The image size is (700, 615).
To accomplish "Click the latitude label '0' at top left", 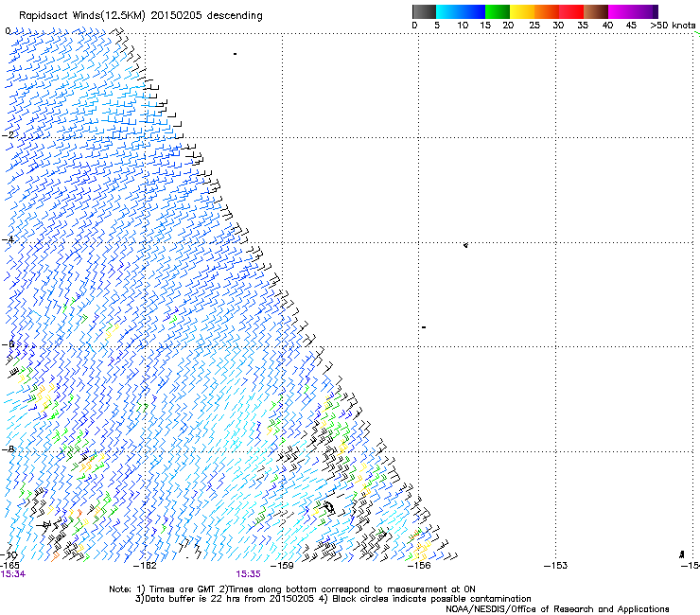I will pyautogui.click(x=8, y=31).
